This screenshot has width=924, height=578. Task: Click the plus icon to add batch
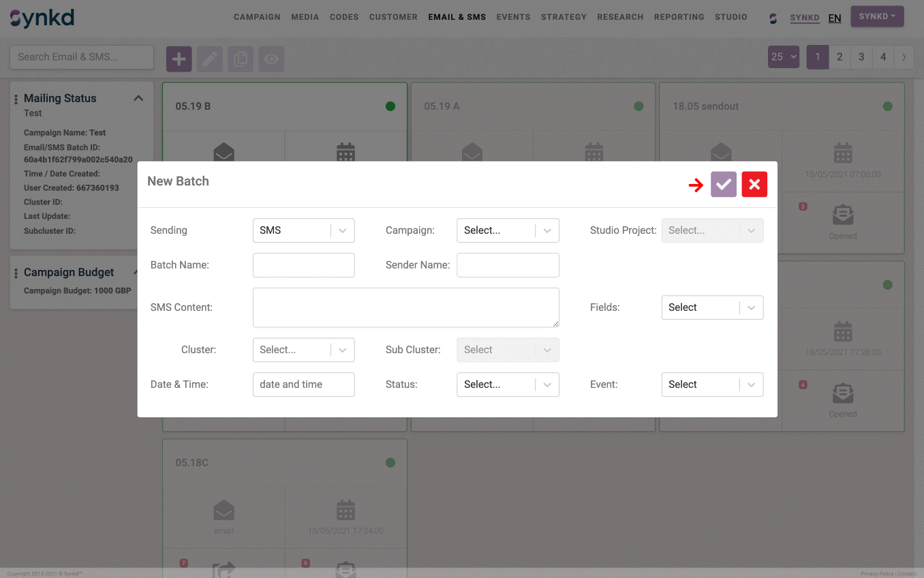pos(179,59)
